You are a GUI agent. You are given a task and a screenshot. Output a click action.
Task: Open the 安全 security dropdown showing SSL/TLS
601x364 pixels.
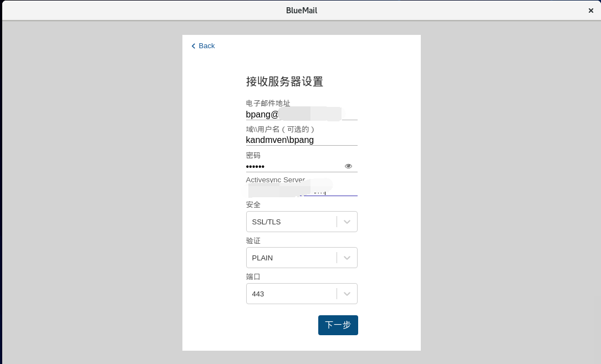coord(302,222)
